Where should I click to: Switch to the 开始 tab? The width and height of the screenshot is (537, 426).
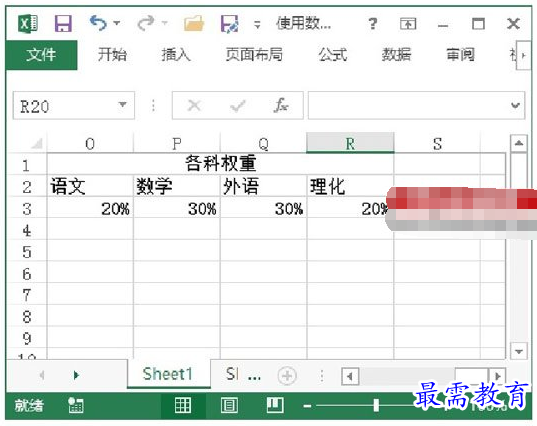coord(112,55)
